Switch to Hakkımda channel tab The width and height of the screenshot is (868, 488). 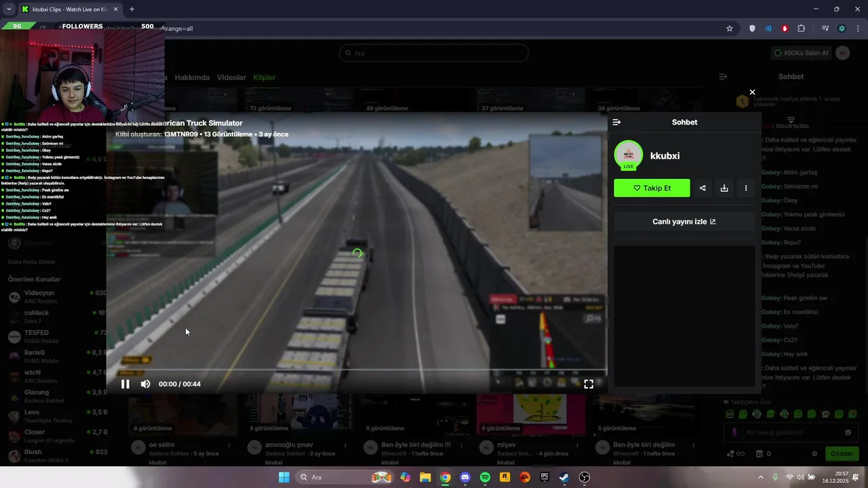(x=192, y=77)
